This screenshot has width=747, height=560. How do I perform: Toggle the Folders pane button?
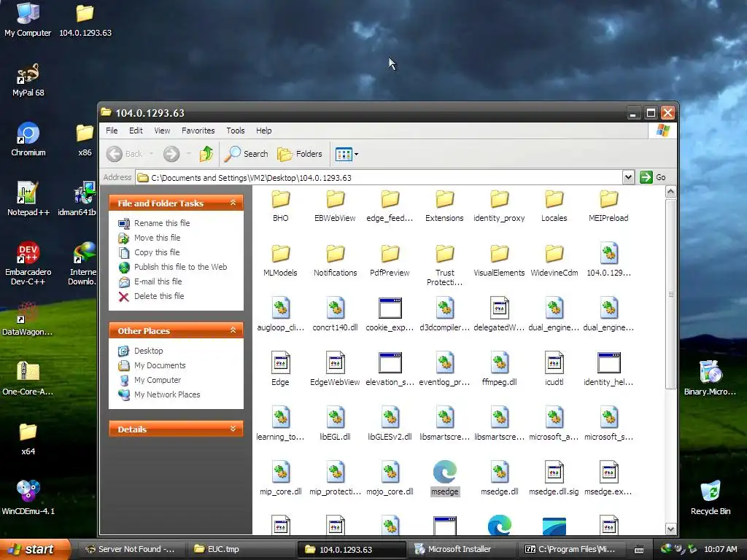click(x=300, y=154)
